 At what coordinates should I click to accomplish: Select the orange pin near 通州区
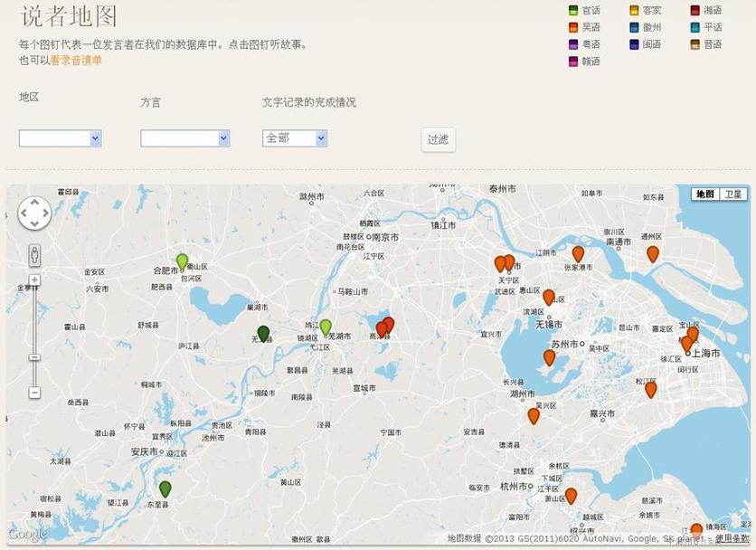[x=653, y=253]
